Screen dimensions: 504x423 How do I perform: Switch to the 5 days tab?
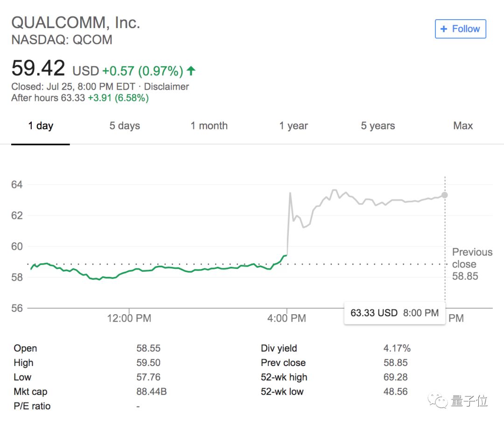pos(125,126)
